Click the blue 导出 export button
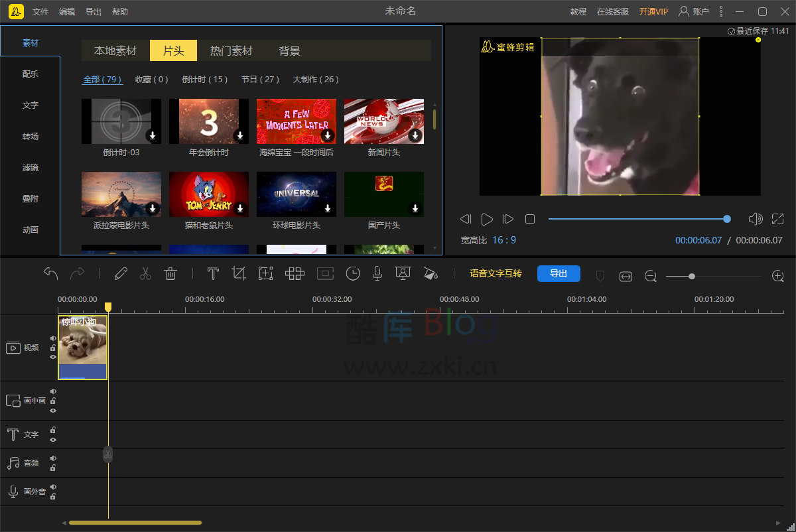The image size is (796, 532). click(x=559, y=273)
